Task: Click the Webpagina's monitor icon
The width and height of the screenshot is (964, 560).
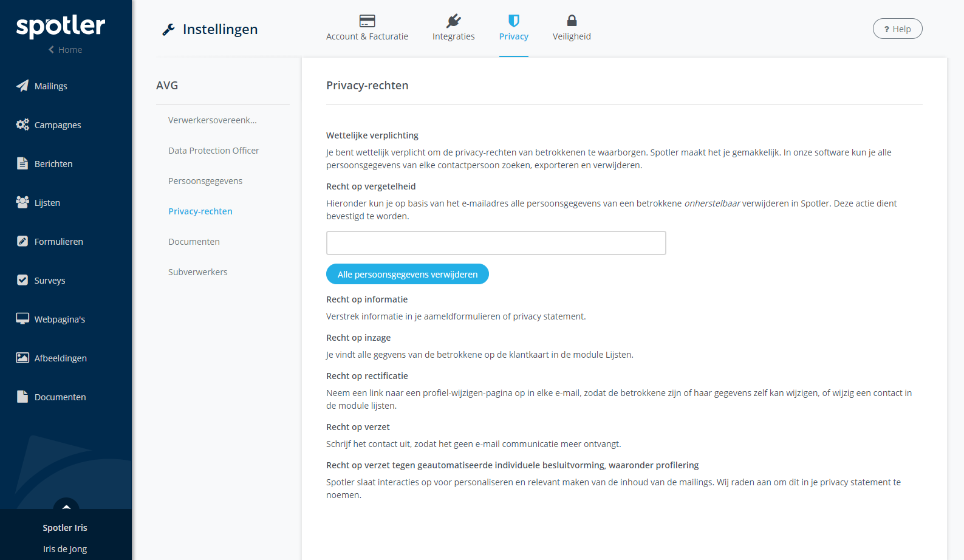Action: [22, 318]
